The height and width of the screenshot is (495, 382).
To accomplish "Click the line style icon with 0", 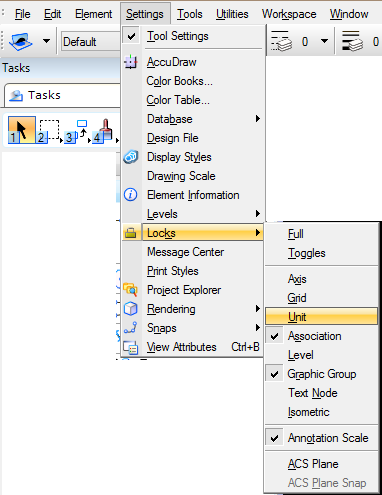I will [x=282, y=41].
